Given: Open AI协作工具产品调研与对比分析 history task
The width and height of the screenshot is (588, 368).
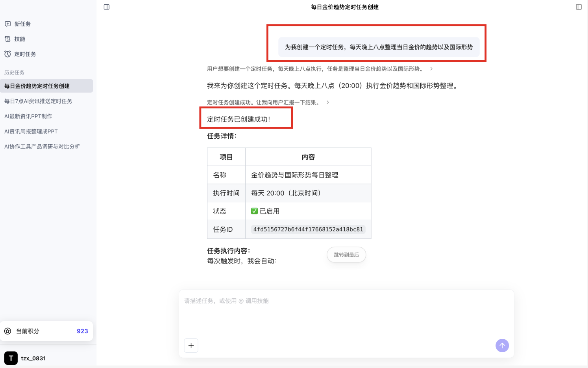Looking at the screenshot, I should click(42, 147).
